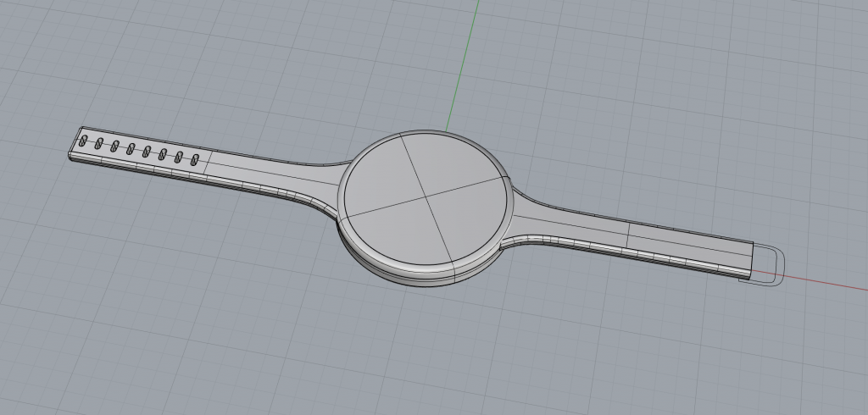Click the strap hole closest to the watch case

(x=194, y=159)
